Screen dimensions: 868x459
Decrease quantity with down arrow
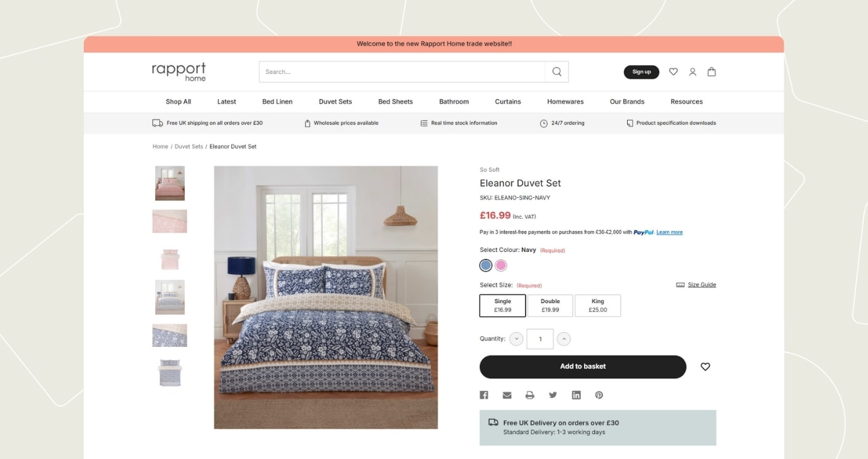(516, 339)
